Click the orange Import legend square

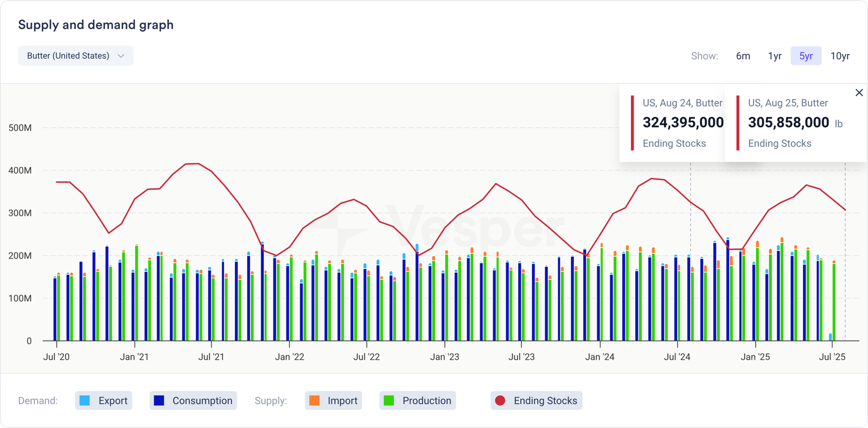pos(314,400)
